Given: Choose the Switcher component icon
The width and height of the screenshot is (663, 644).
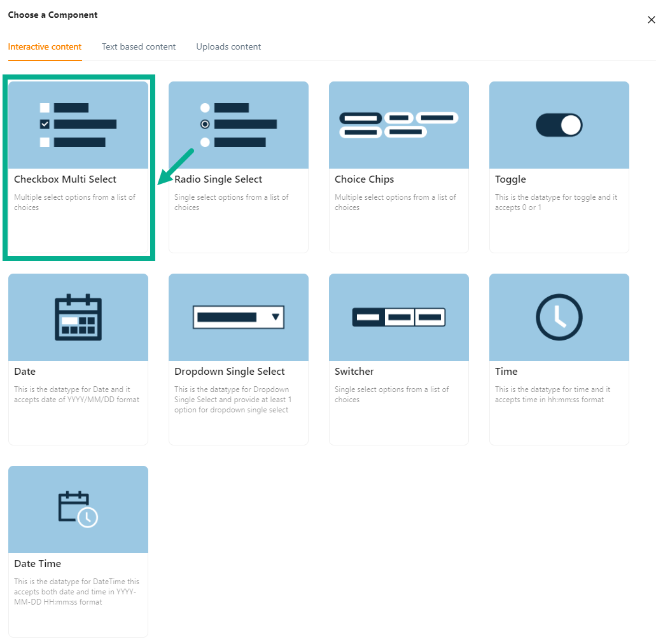Looking at the screenshot, I should tap(398, 317).
